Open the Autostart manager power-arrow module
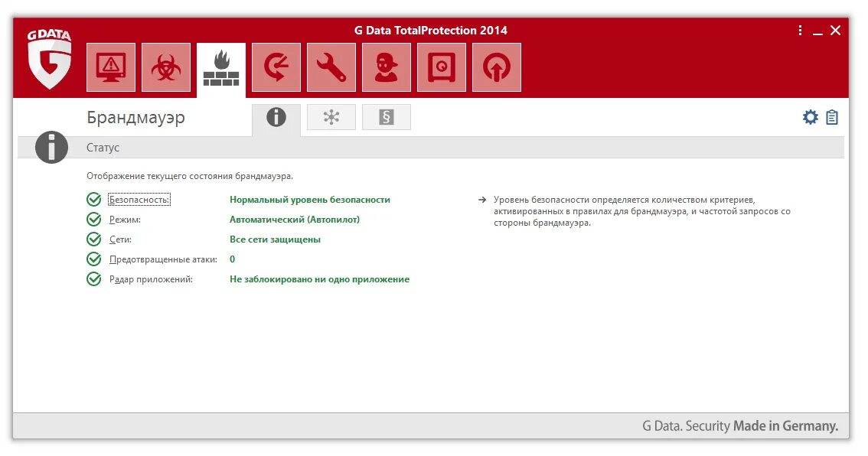The height and width of the screenshot is (456, 868). coord(497,67)
